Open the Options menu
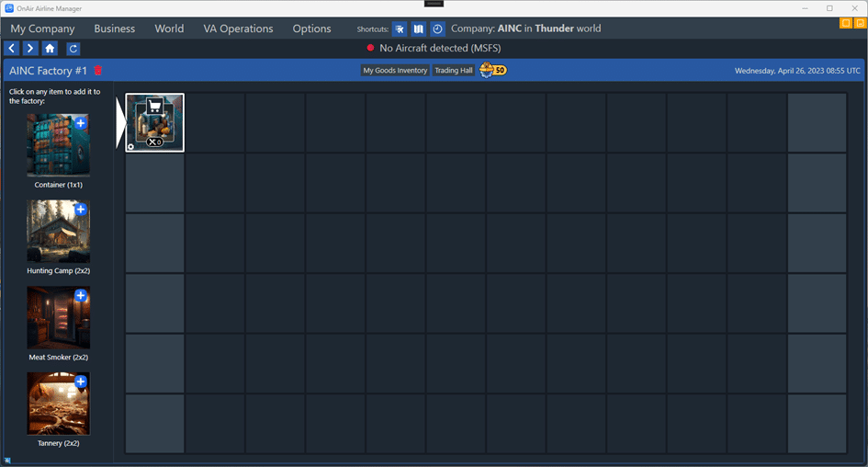 pyautogui.click(x=311, y=28)
